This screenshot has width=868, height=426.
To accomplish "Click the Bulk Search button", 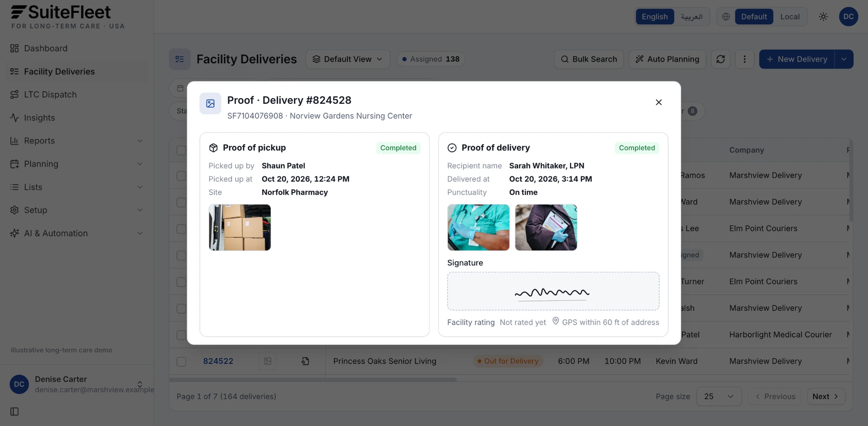I will pos(589,59).
